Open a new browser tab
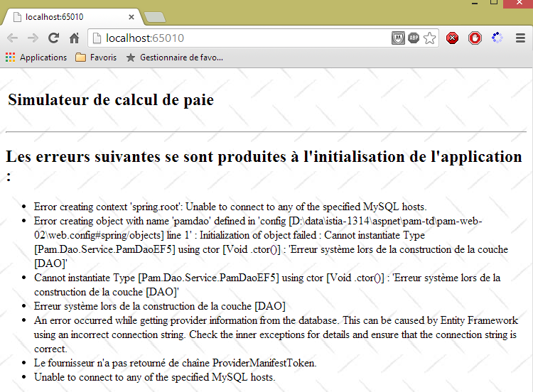The height and width of the screenshot is (392, 533). 154,16
